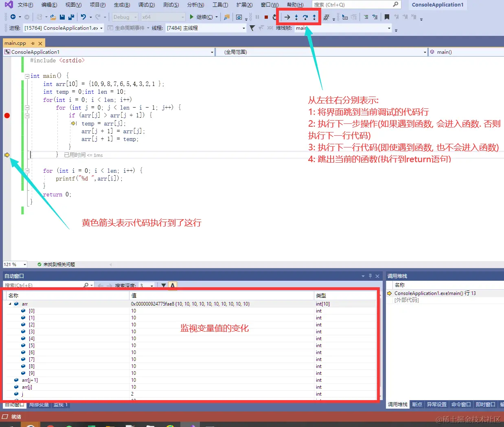Click Show Next Statement arrow icon

287,17
